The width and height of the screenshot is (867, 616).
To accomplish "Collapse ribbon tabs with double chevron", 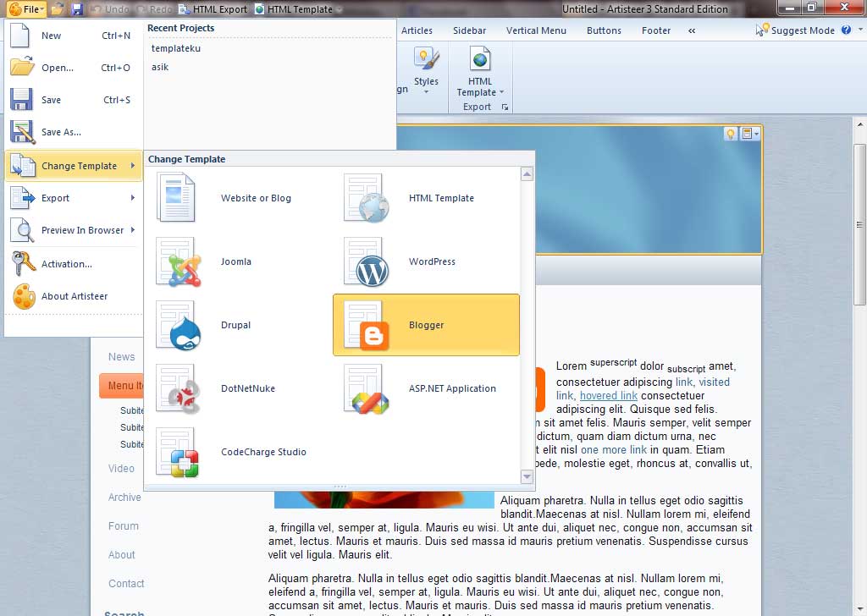I will [692, 31].
